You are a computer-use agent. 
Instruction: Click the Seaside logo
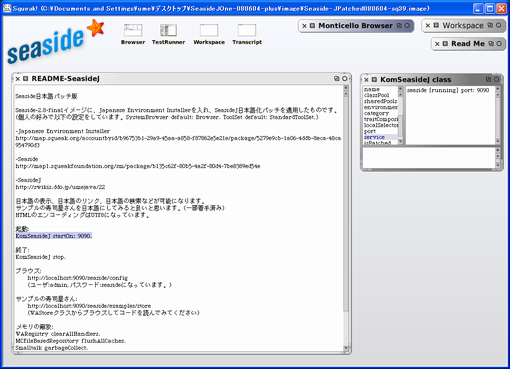click(x=55, y=42)
